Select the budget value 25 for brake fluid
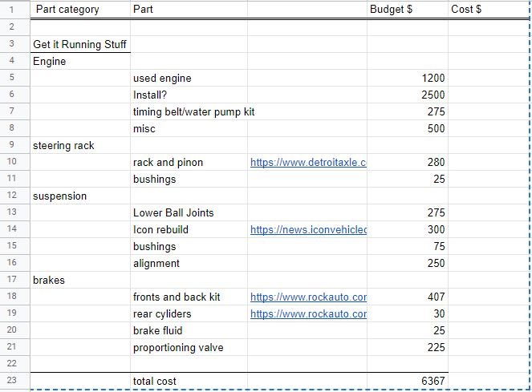 408,330
